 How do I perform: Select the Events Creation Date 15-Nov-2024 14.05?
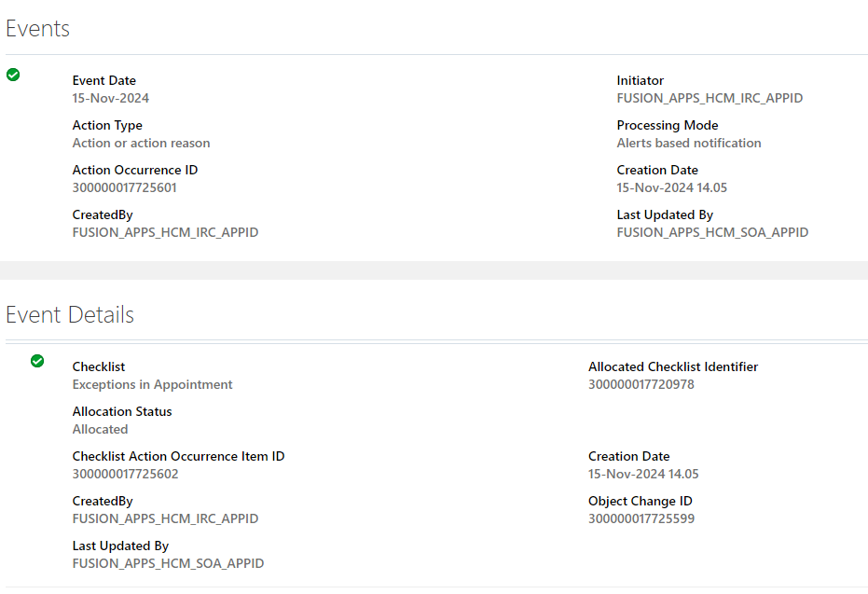click(671, 187)
